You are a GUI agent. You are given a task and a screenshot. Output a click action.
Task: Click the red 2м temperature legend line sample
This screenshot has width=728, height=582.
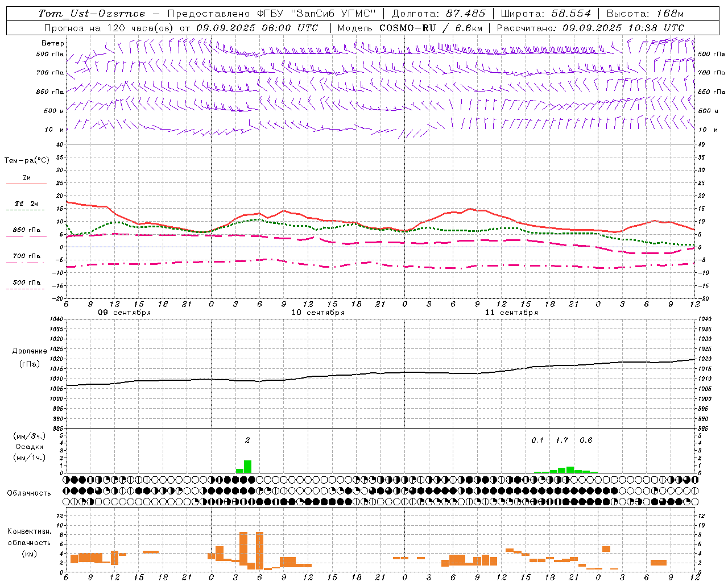pos(26,184)
